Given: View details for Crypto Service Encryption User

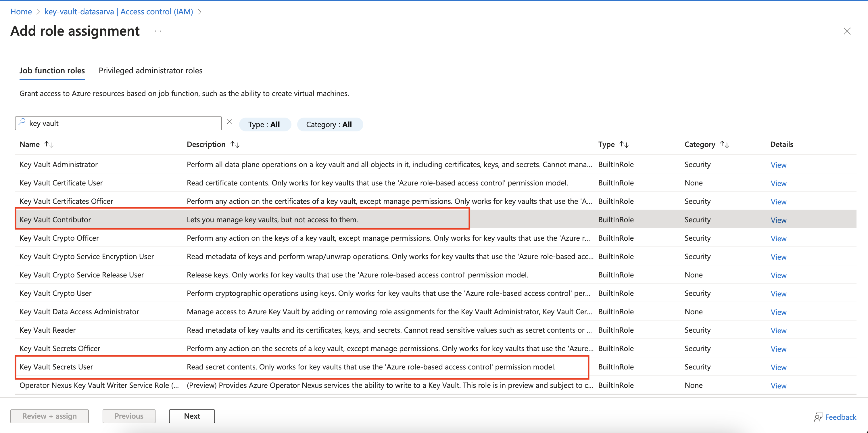Looking at the screenshot, I should (778, 257).
